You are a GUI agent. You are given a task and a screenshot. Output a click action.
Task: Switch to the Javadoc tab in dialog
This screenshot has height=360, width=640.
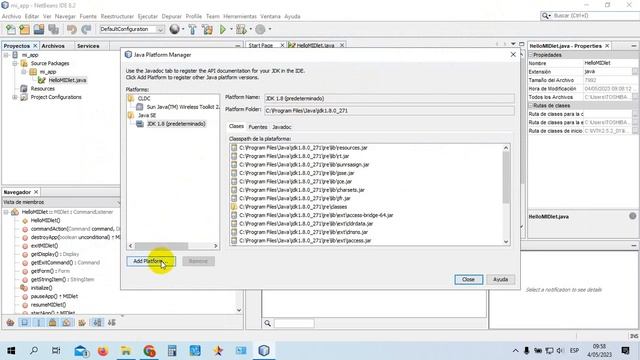[282, 127]
